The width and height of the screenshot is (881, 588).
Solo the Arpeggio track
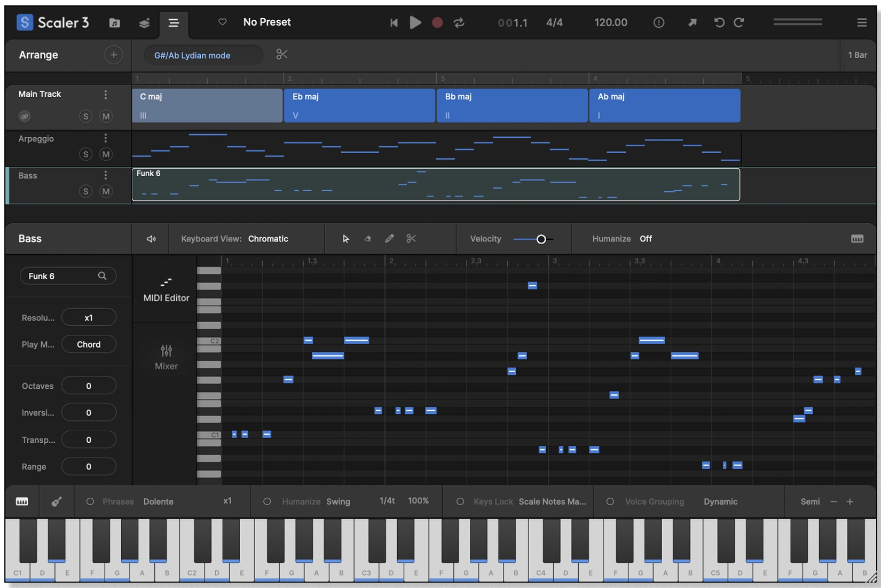pos(85,154)
